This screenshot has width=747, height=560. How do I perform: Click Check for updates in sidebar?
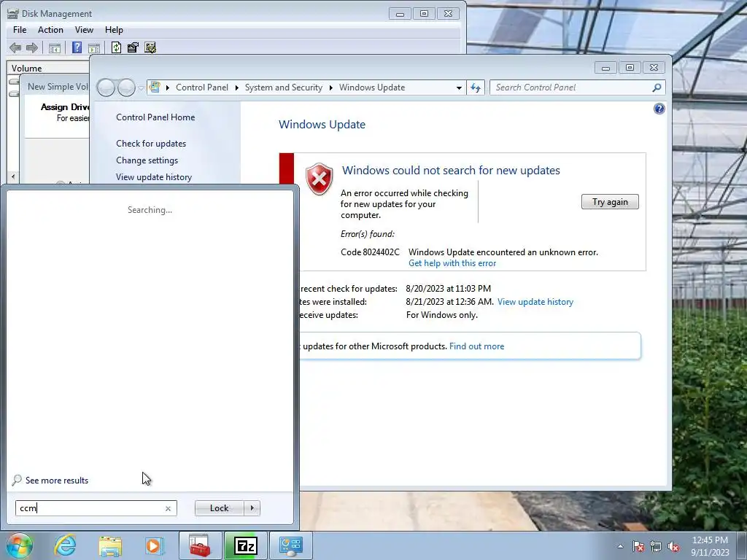click(x=151, y=144)
